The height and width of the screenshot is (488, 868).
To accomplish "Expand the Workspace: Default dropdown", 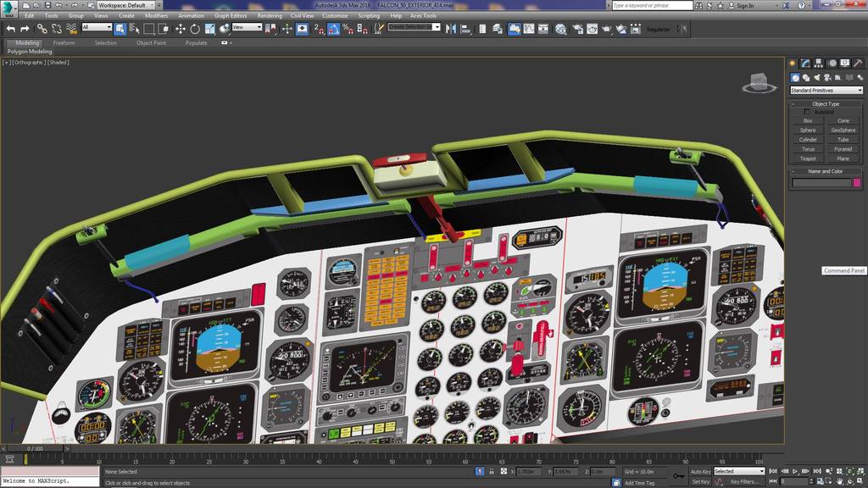I will pos(125,5).
